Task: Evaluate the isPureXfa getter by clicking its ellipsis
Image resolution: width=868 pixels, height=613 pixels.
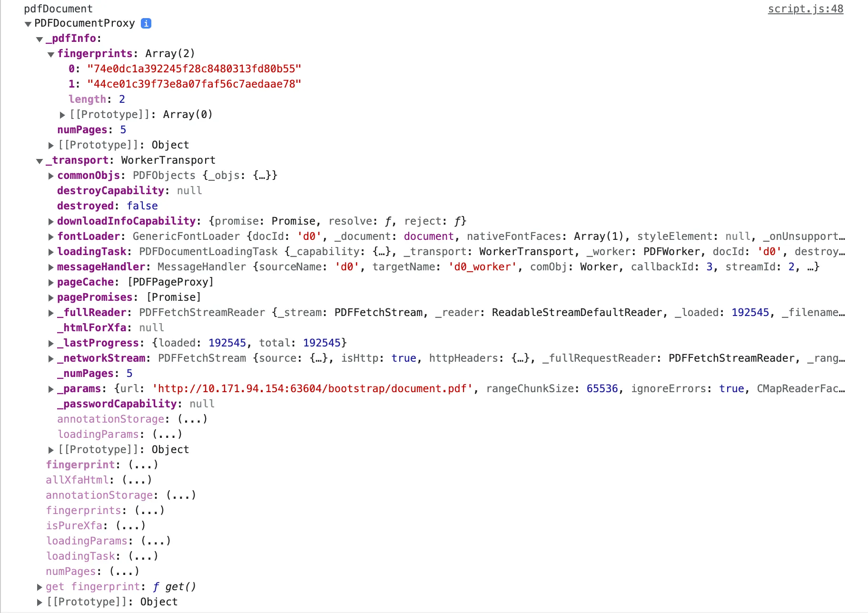Action: [x=132, y=525]
